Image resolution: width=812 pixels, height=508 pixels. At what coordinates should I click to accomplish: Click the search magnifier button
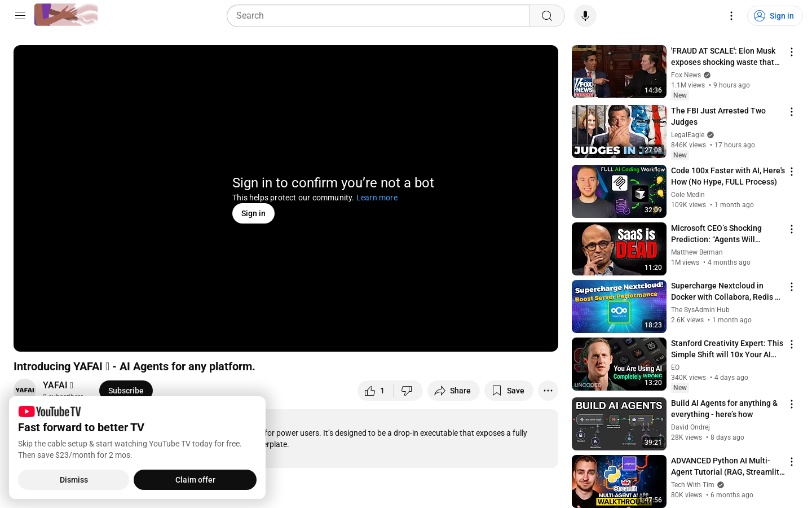click(x=547, y=16)
